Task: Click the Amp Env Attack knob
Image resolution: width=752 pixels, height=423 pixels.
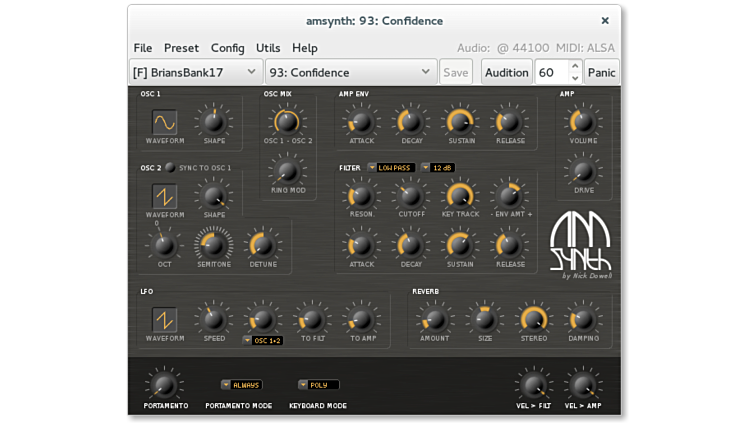Action: point(361,122)
